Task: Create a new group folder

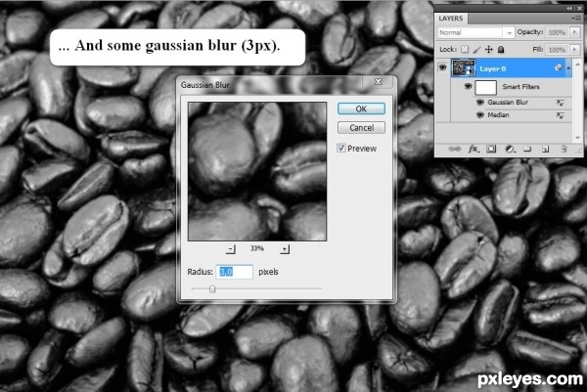Action: (527, 150)
